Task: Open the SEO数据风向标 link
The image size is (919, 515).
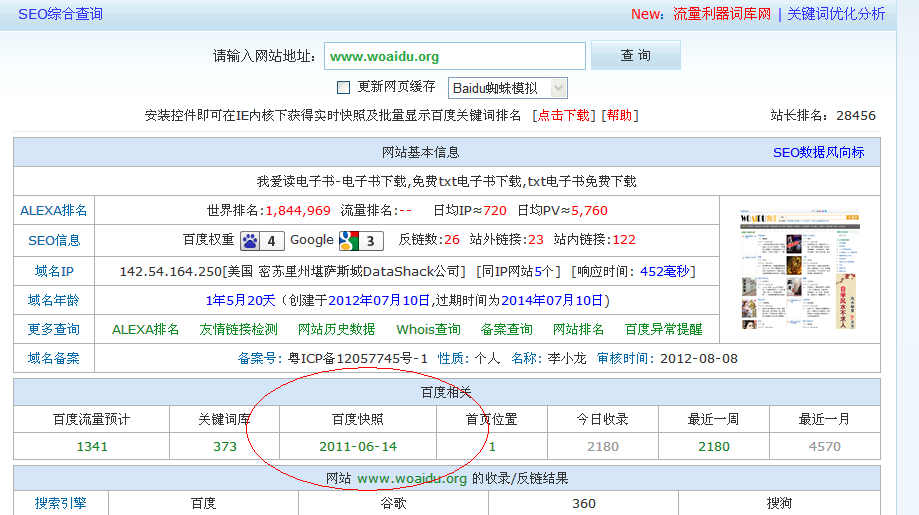Action: tap(818, 152)
